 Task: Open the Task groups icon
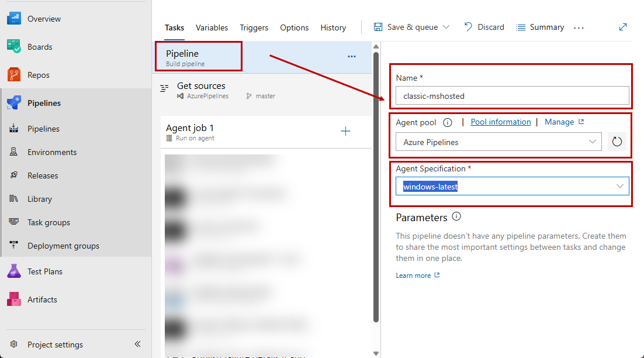[x=13, y=222]
